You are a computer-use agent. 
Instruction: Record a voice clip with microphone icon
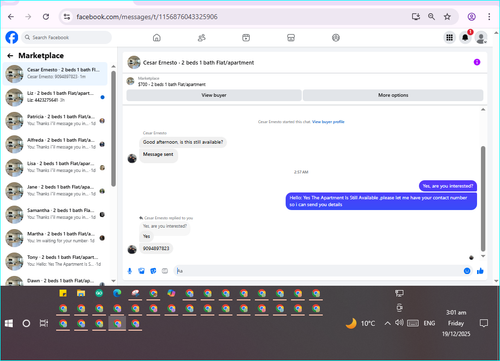(x=130, y=271)
